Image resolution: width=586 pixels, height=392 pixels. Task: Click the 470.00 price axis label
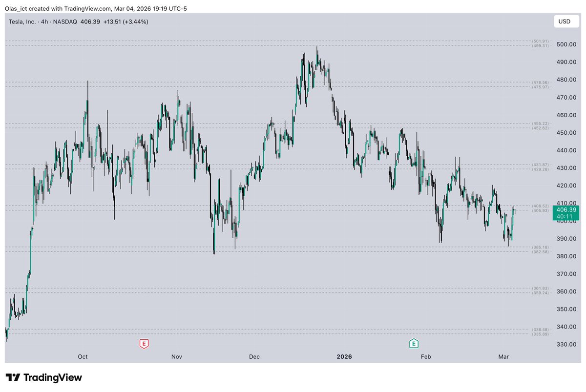click(565, 97)
